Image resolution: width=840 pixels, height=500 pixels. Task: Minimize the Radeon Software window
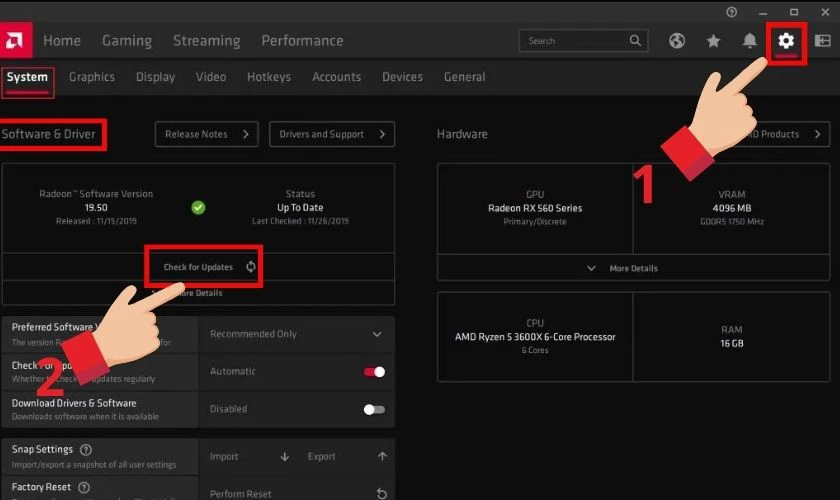[x=763, y=12]
